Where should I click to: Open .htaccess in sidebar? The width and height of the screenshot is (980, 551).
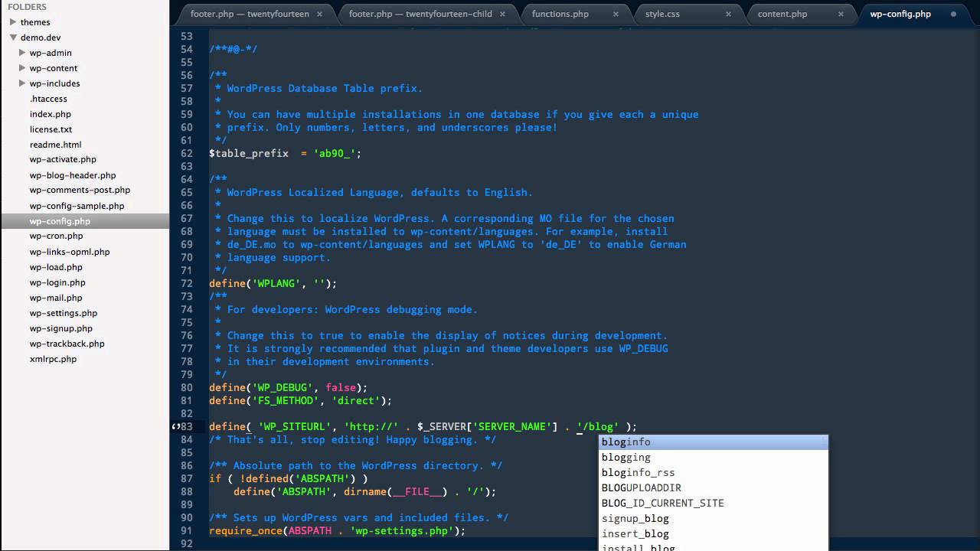tap(48, 99)
